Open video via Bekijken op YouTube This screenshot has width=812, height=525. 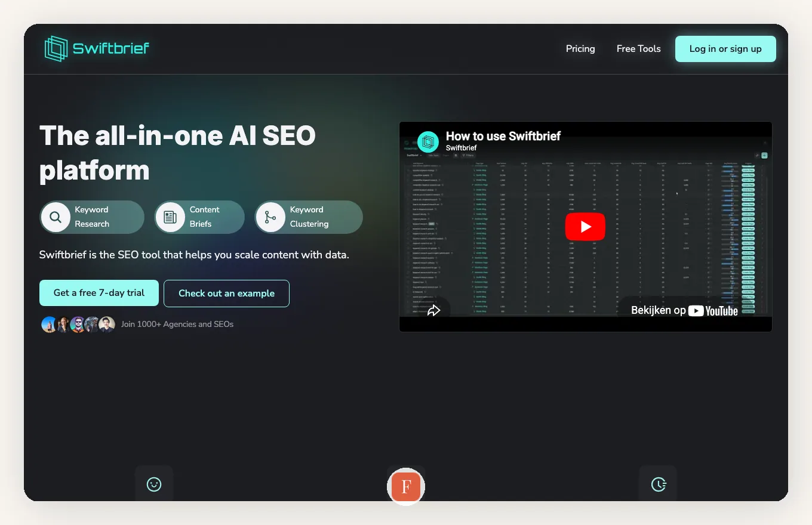pyautogui.click(x=684, y=310)
